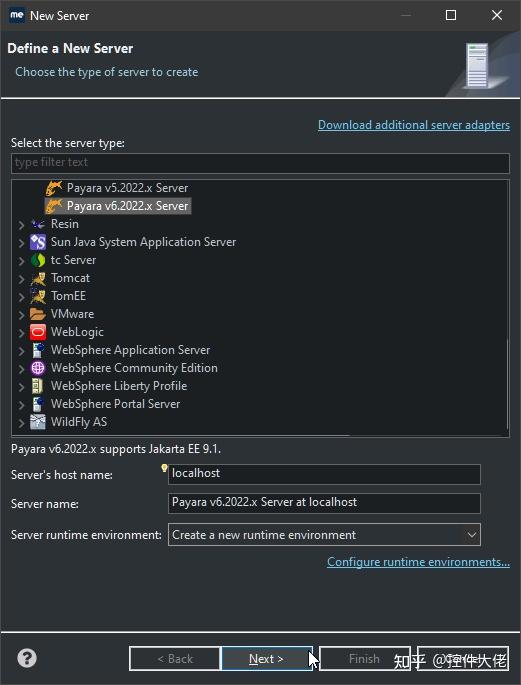521x685 pixels.
Task: Expand the Tomcat node
Action: 21,279
